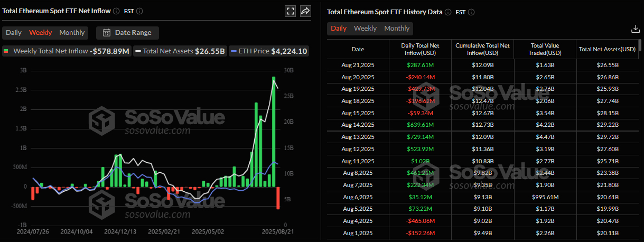Viewport: 644px width, 242px height.
Task: Click the Aug 21,2025 table row
Action: pos(483,64)
